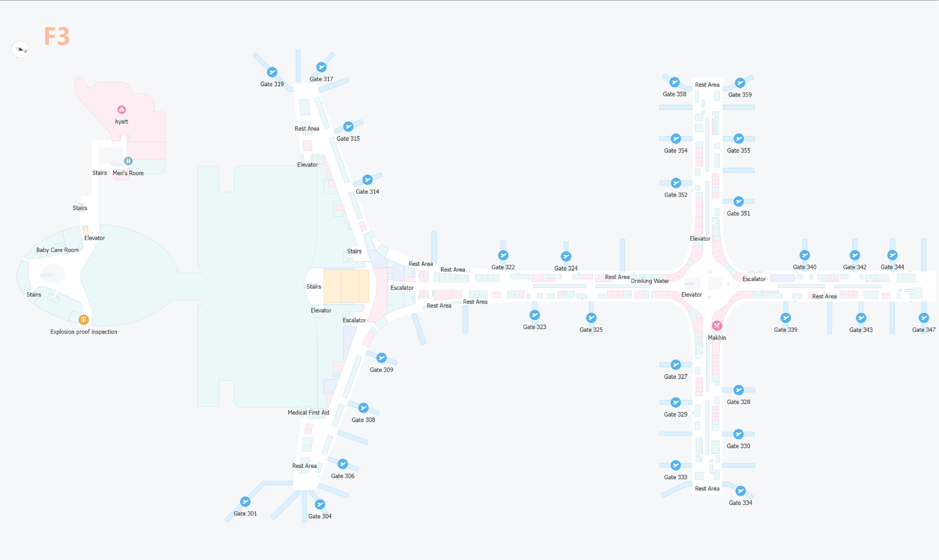939x560 pixels.
Task: Select the Gate 319 plane icon
Action: pos(272,72)
